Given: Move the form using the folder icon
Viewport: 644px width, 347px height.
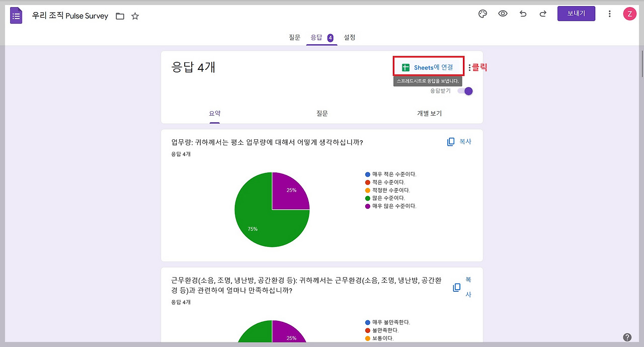Looking at the screenshot, I should pos(120,16).
